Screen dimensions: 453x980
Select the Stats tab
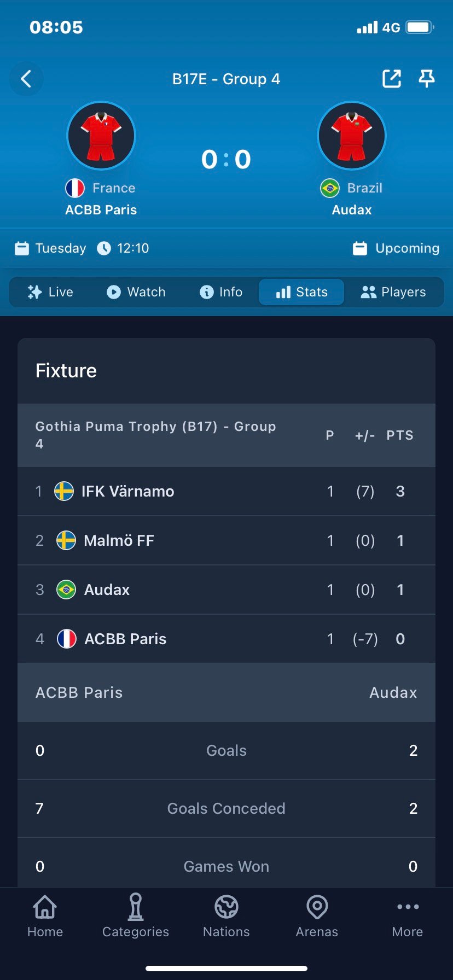301,292
